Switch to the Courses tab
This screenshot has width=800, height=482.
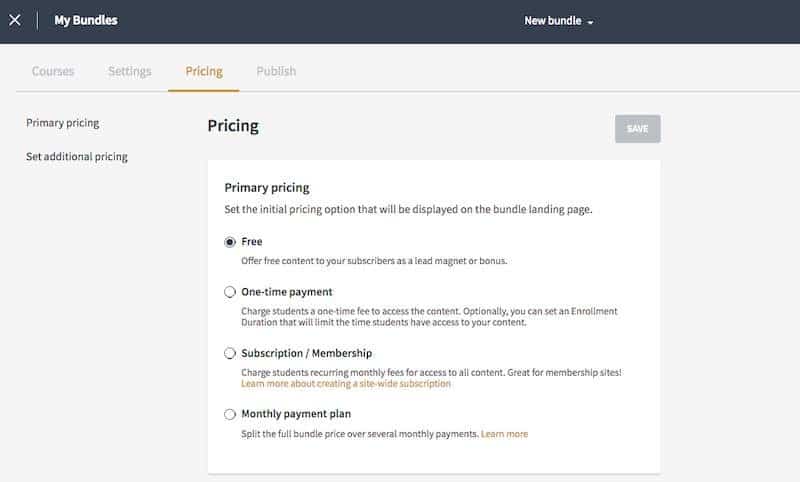(53, 71)
